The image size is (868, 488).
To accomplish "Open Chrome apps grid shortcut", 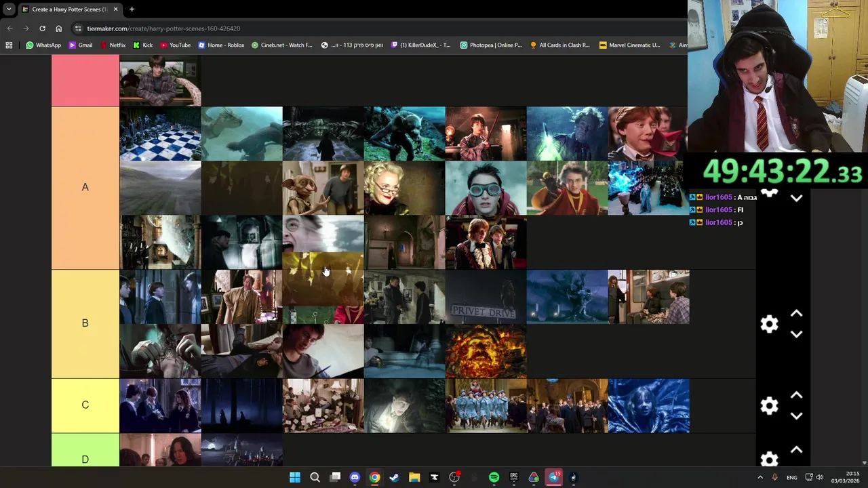I will [9, 45].
